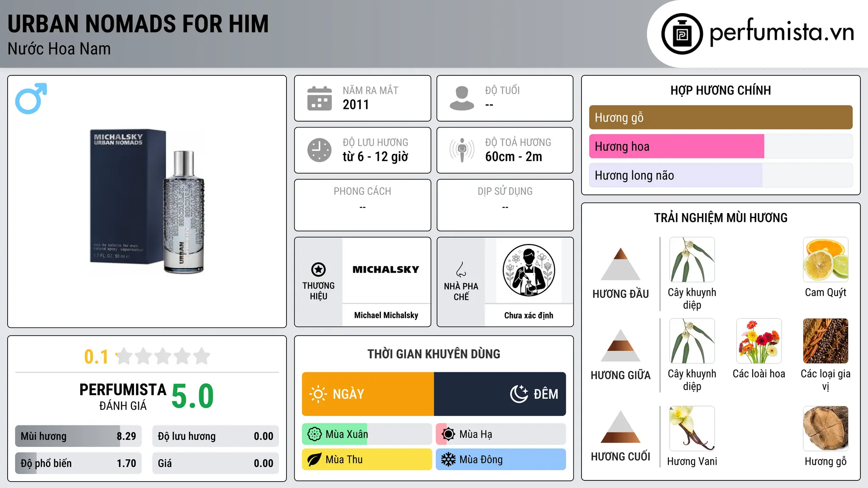This screenshot has height=488, width=868.
Task: Click the Mùa Thu season bar
Action: 367,460
